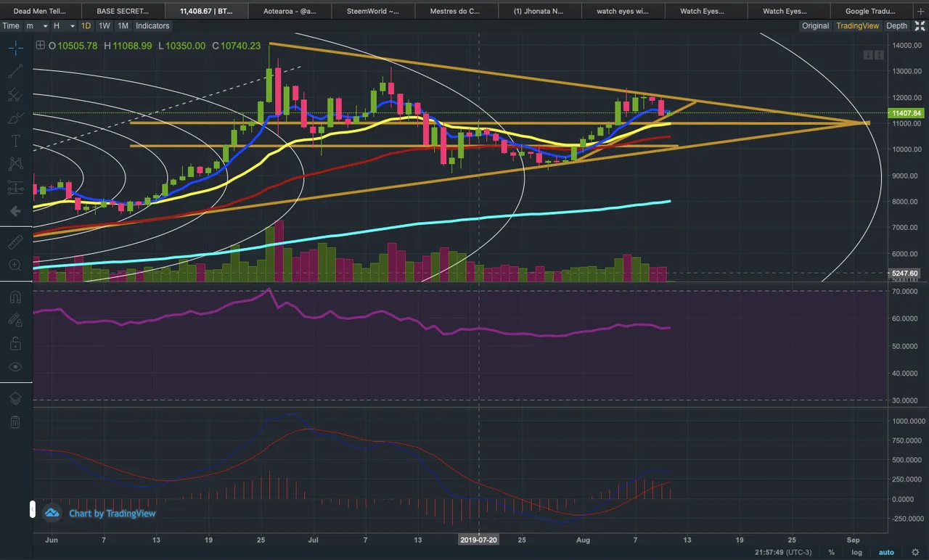929x560 pixels.
Task: Toggle stay in drawing mode
Action: click(x=15, y=320)
